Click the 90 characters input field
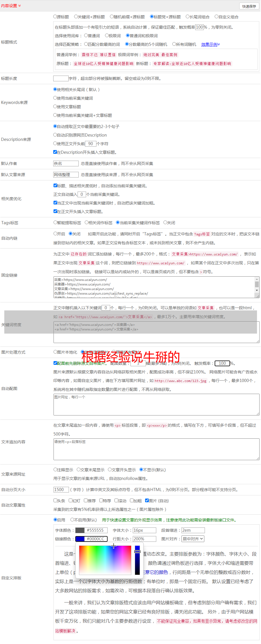The height and width of the screenshot is (644, 261). tap(90, 144)
